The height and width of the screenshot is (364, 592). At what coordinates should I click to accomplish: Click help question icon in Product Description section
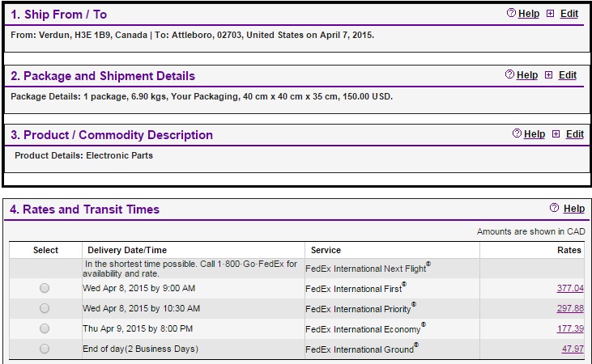click(517, 133)
